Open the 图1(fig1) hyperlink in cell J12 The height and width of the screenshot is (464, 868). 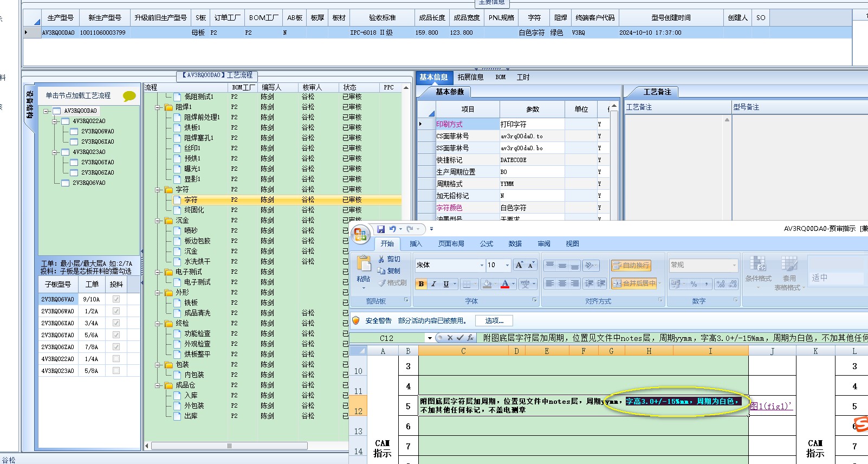(771, 406)
